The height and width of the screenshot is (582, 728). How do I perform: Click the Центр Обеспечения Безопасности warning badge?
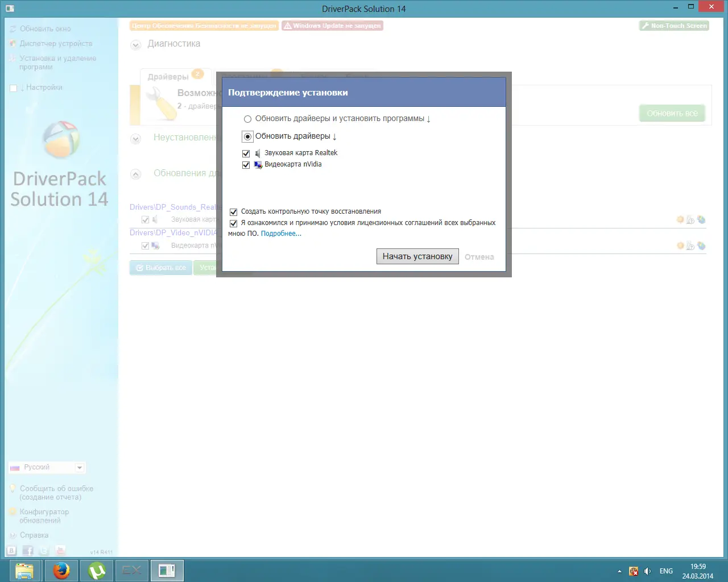pyautogui.click(x=204, y=26)
